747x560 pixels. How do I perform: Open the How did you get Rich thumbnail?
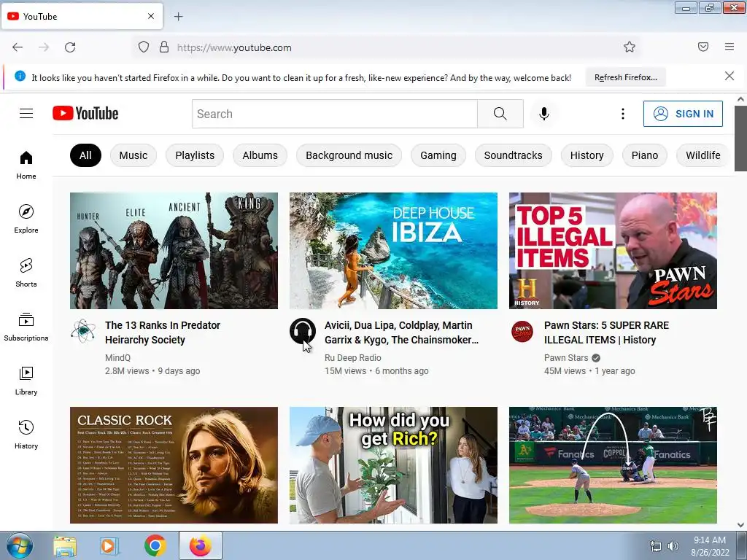click(x=393, y=464)
